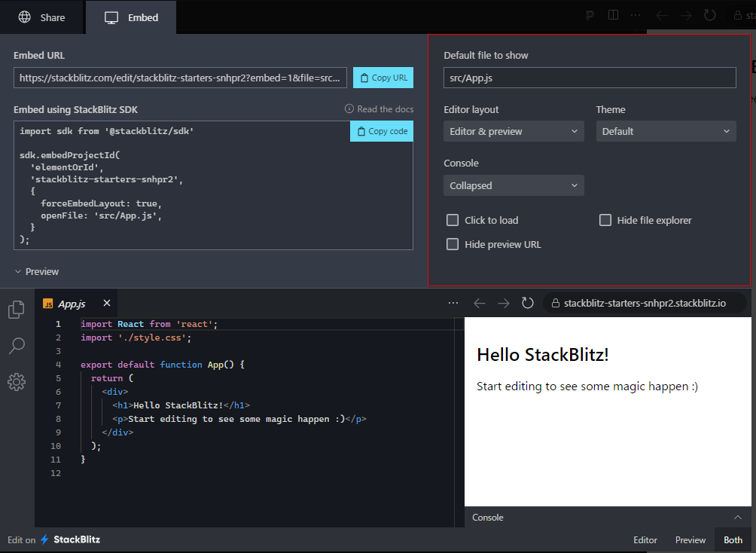756x553 pixels.
Task: Click 'Start editing to see some magic' preview text
Action: pyautogui.click(x=587, y=386)
